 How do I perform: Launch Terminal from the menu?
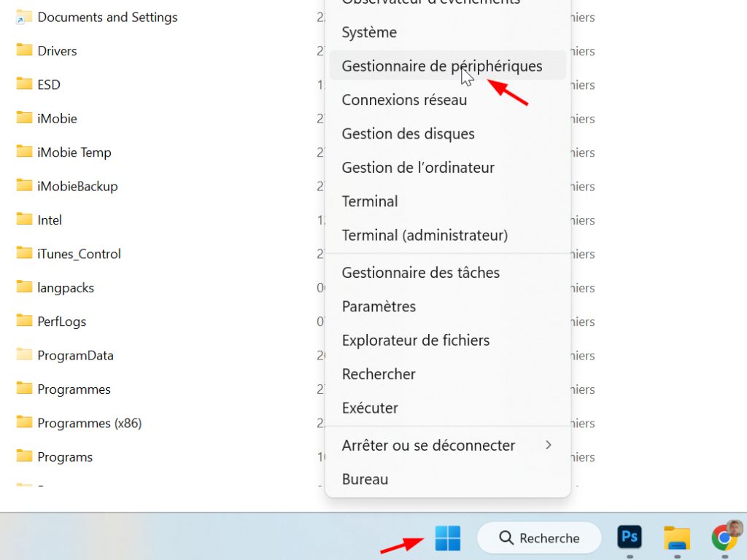[x=447, y=201]
